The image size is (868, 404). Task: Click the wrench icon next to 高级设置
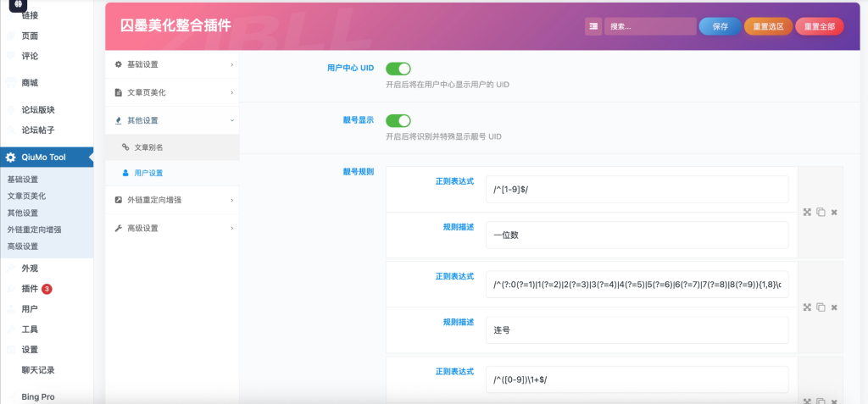(x=118, y=228)
